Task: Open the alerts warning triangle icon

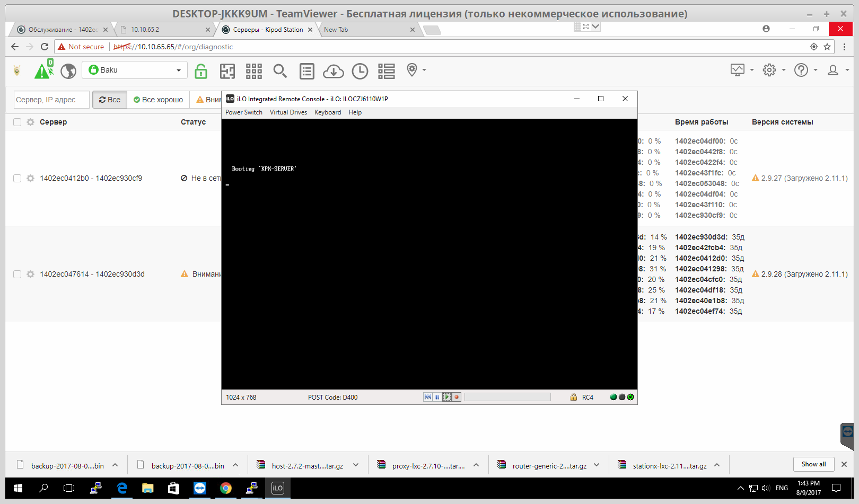Action: click(42, 70)
